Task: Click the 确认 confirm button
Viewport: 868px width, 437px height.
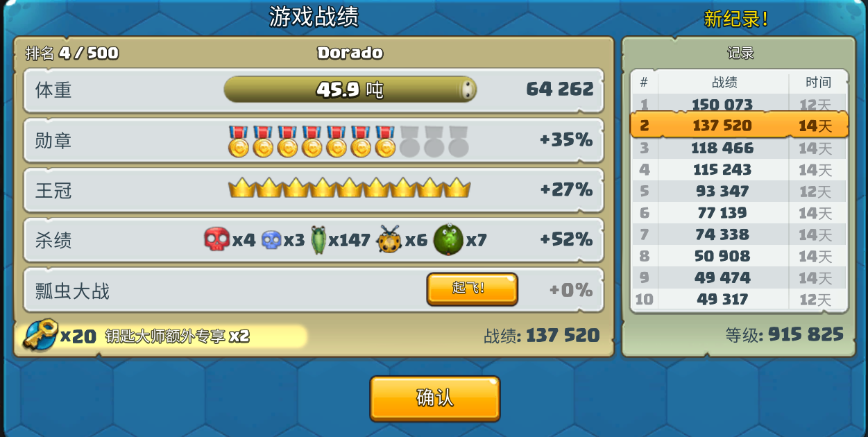Action: pyautogui.click(x=435, y=398)
